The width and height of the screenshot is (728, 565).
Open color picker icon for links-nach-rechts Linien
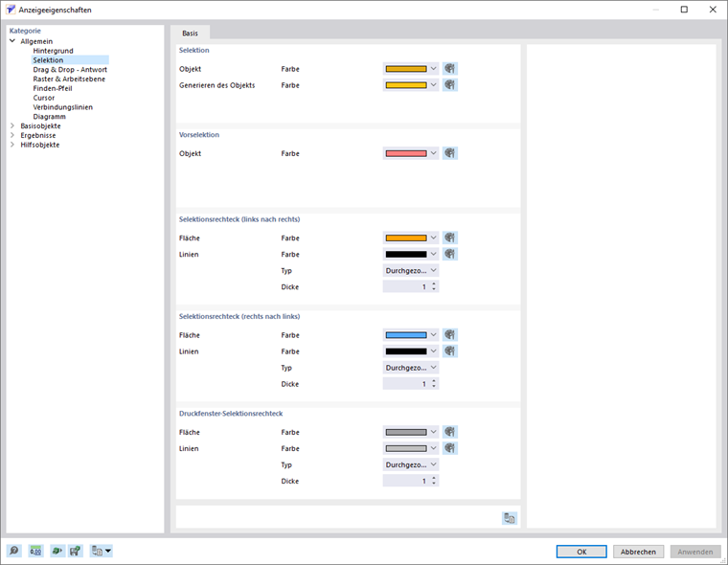tap(450, 254)
